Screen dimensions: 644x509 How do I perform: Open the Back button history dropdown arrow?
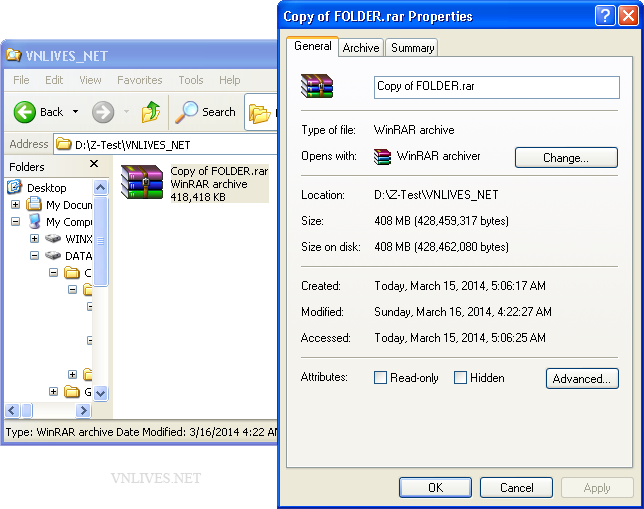click(x=76, y=112)
